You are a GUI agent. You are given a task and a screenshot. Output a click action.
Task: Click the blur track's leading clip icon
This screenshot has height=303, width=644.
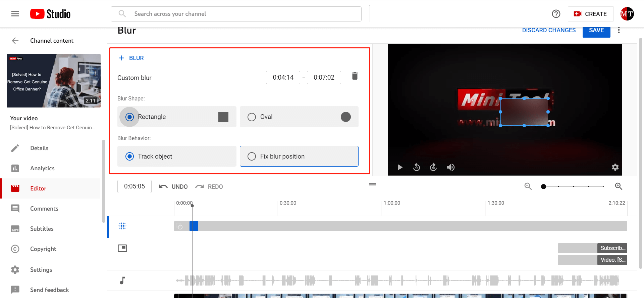click(x=179, y=226)
